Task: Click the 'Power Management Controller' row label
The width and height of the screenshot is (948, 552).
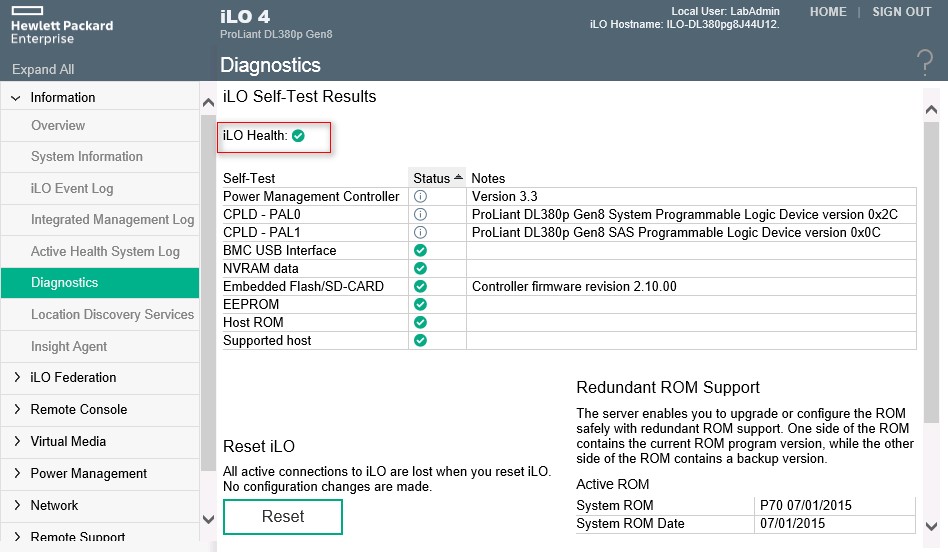Action: 311,196
